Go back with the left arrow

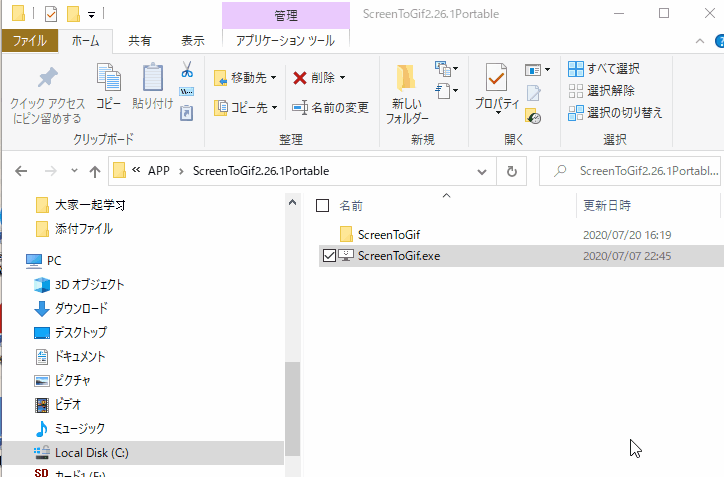point(21,171)
